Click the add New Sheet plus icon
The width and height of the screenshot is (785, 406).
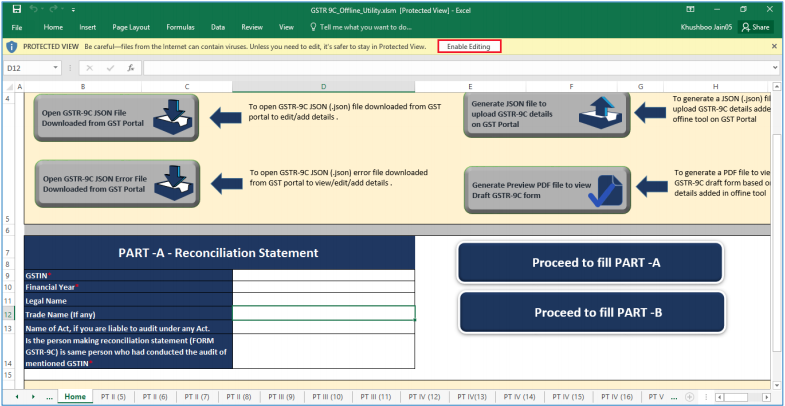click(x=689, y=396)
